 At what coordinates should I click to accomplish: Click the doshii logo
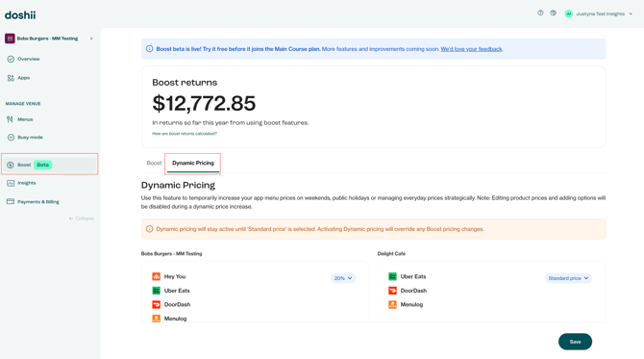(20, 15)
